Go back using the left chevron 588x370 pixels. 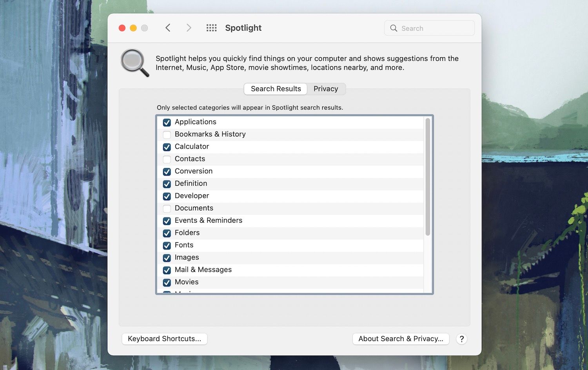[168, 28]
